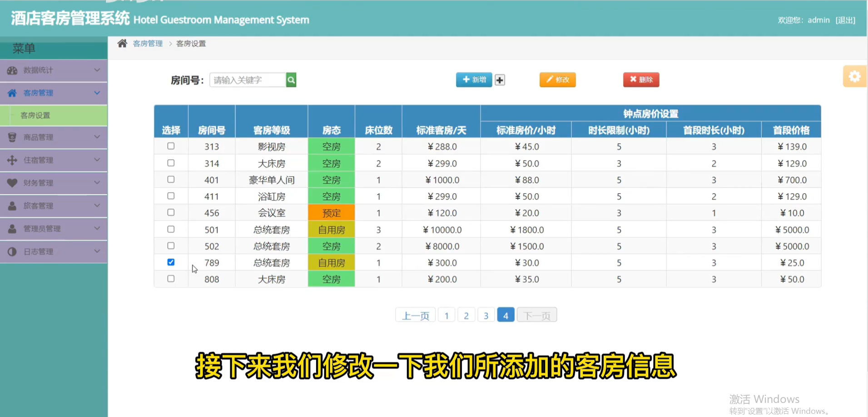Image resolution: width=868 pixels, height=417 pixels.
Task: Collapse the 客房管理 menu chevron
Action: 97,93
